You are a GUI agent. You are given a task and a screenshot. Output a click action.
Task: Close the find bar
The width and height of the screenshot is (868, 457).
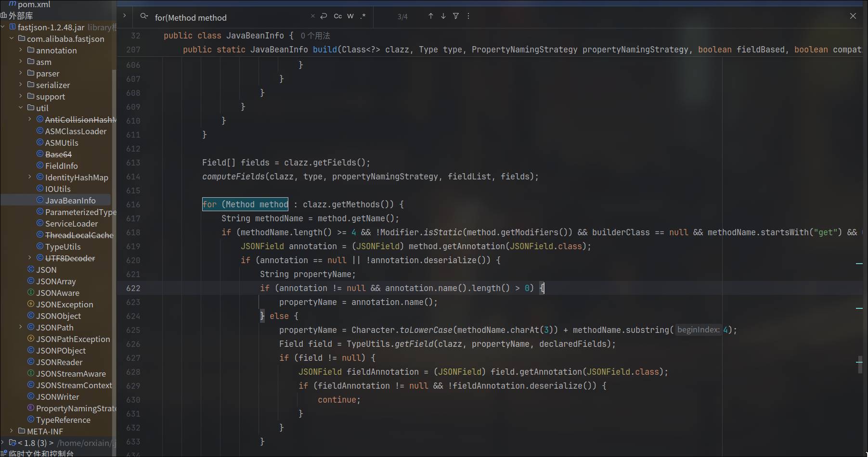click(x=853, y=16)
